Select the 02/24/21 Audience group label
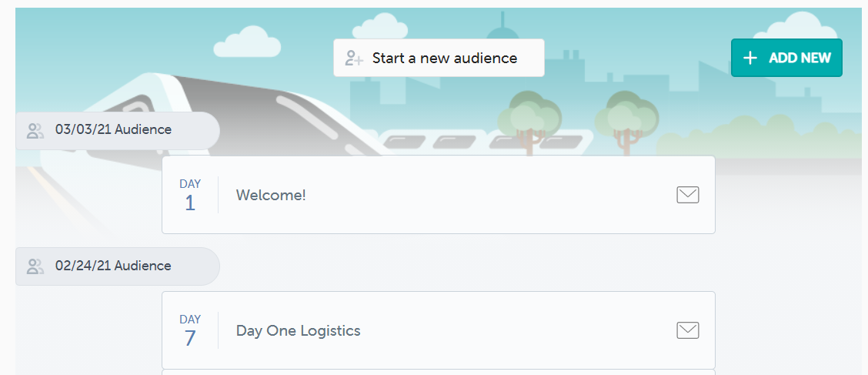 tap(113, 266)
